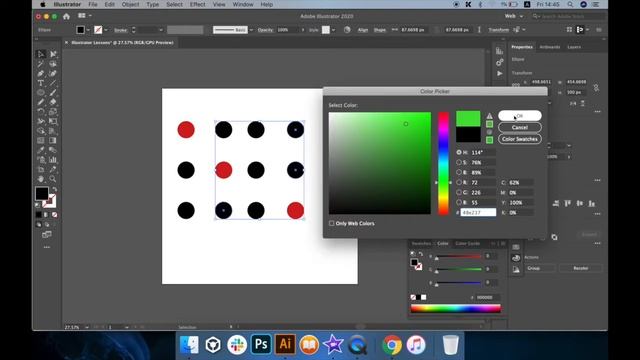The height and width of the screenshot is (360, 640).
Task: Click the Align link in control bar
Action: [362, 30]
